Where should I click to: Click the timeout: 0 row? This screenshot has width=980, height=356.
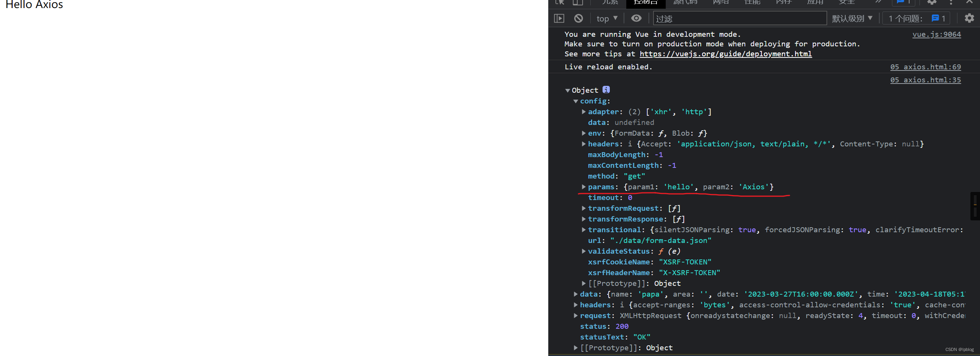(x=610, y=197)
